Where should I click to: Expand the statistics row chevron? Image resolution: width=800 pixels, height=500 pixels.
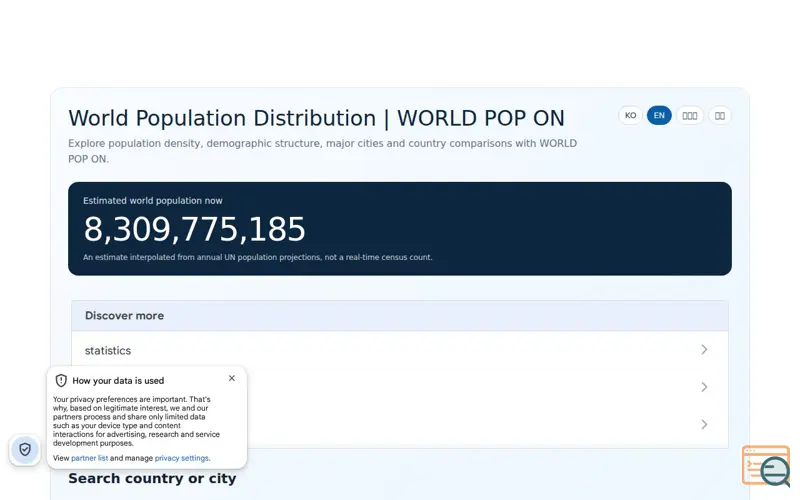tap(704, 349)
